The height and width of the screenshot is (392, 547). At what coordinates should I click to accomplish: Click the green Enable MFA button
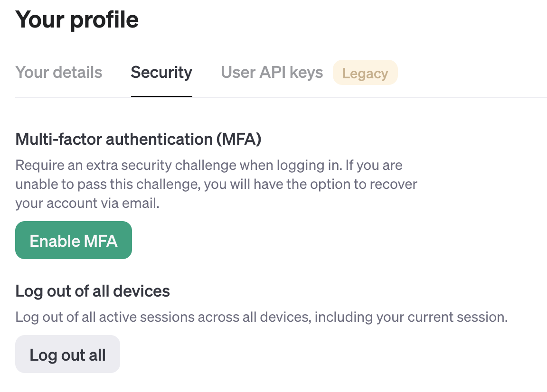coord(74,240)
